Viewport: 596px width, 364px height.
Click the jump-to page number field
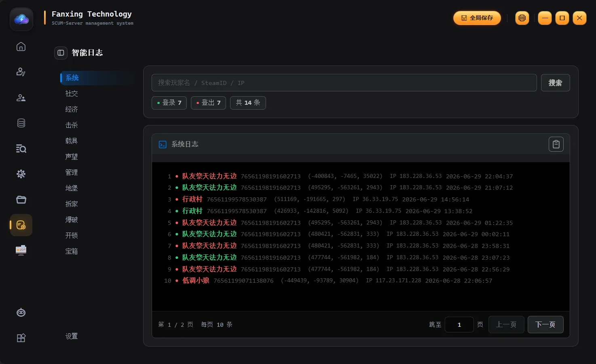pos(459,324)
